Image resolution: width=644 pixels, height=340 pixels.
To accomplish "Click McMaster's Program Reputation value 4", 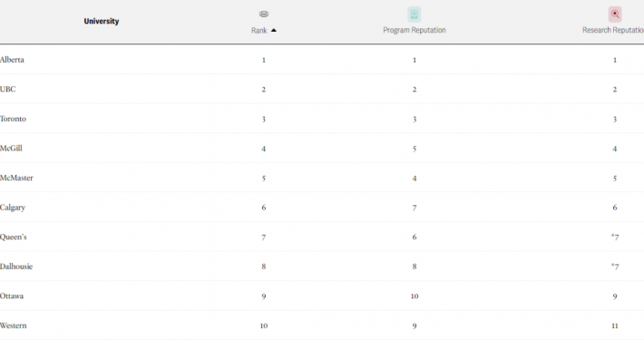I will [415, 179].
